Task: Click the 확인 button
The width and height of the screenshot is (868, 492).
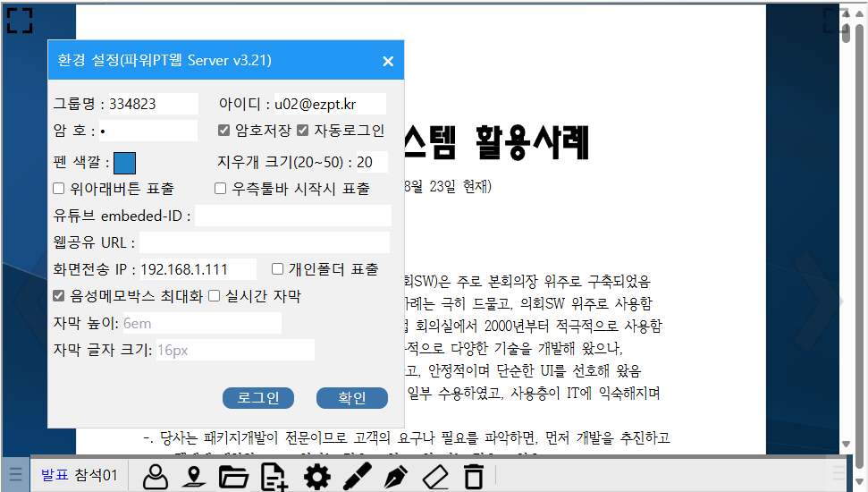Action: click(352, 398)
